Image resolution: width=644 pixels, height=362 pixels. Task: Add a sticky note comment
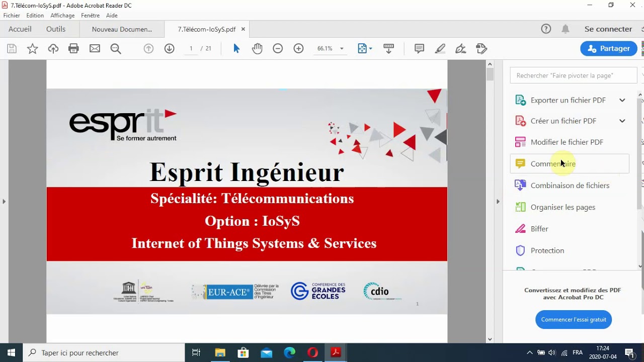tap(419, 49)
